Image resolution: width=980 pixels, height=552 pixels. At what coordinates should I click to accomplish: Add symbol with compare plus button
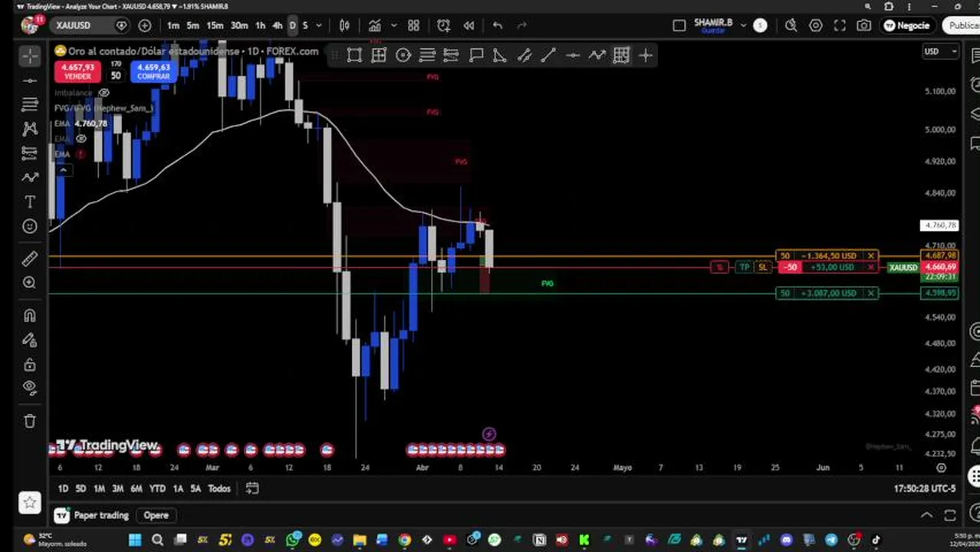(145, 25)
